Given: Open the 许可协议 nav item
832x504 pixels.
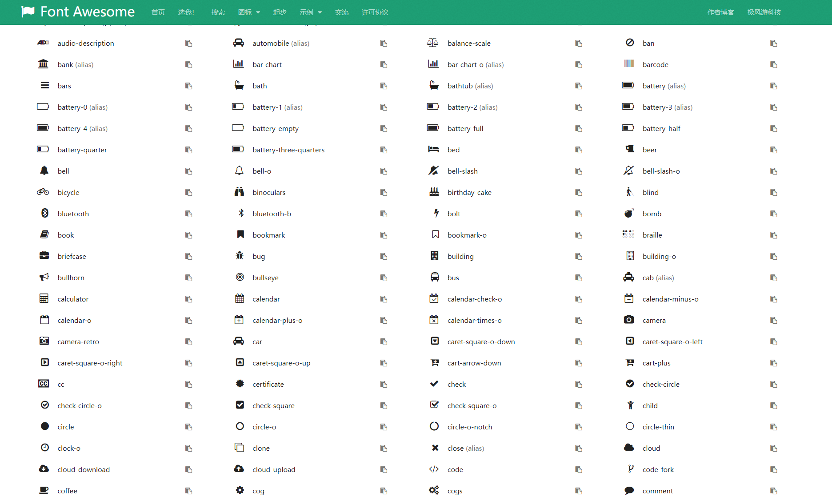Looking at the screenshot, I should point(375,12).
